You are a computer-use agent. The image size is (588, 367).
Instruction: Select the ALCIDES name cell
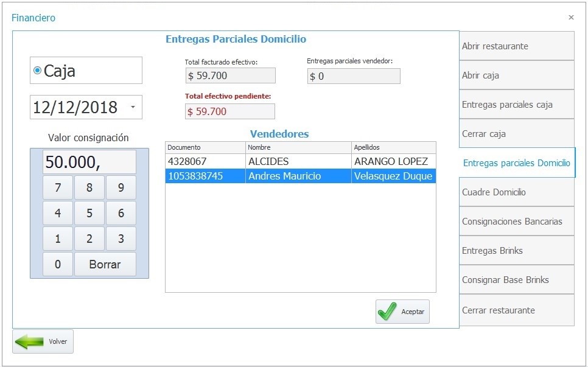coord(298,161)
